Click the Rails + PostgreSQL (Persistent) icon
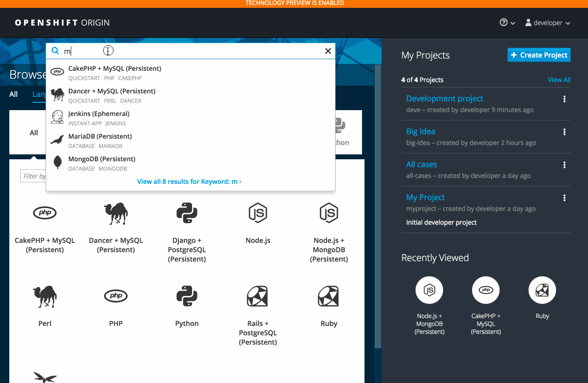Screen dimensions: 588x383 tap(257, 296)
